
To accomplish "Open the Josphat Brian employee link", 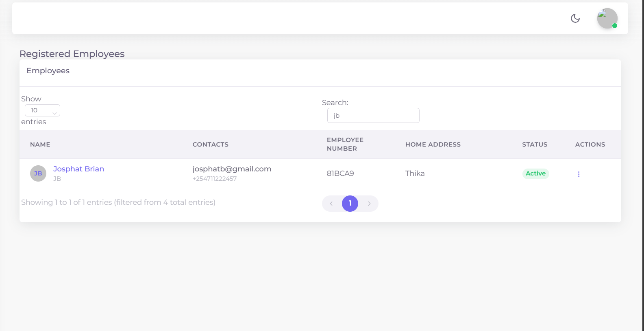I will 78,169.
